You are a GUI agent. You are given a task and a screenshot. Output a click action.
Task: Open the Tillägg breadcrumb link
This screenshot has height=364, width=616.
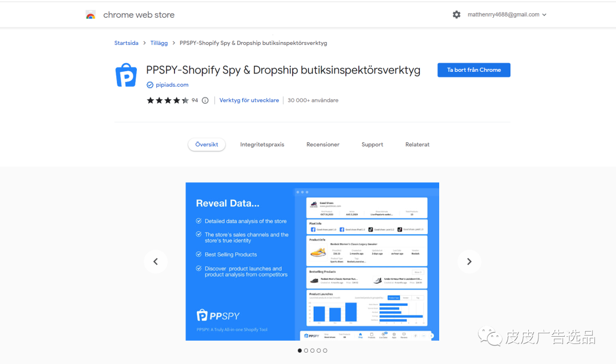(159, 43)
